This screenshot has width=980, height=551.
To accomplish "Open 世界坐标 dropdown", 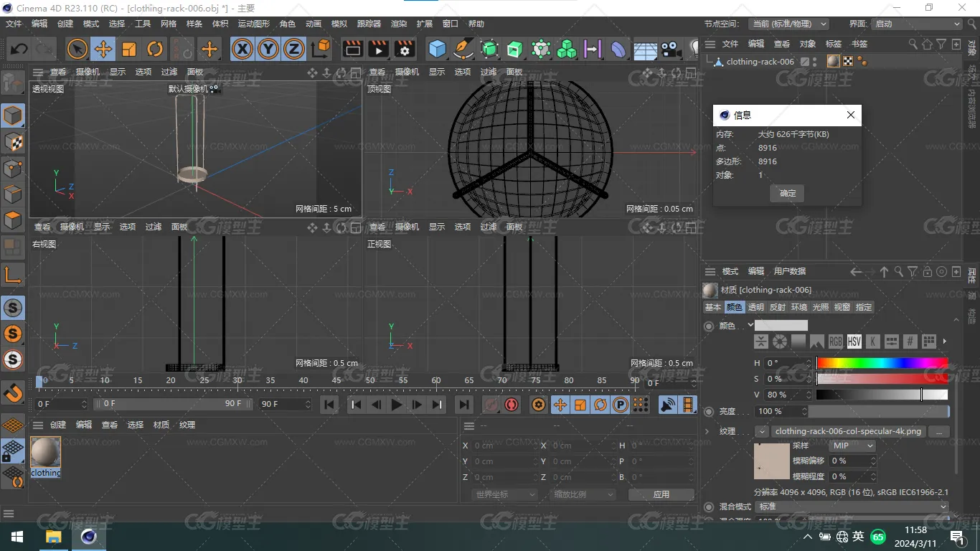I will pyautogui.click(x=505, y=494).
